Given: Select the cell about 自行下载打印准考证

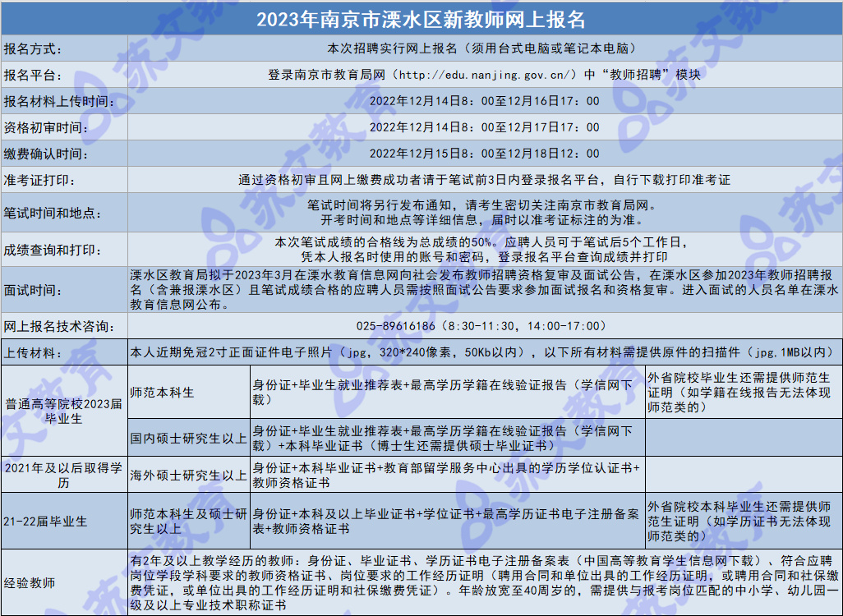Looking at the screenshot, I should pos(485,180).
